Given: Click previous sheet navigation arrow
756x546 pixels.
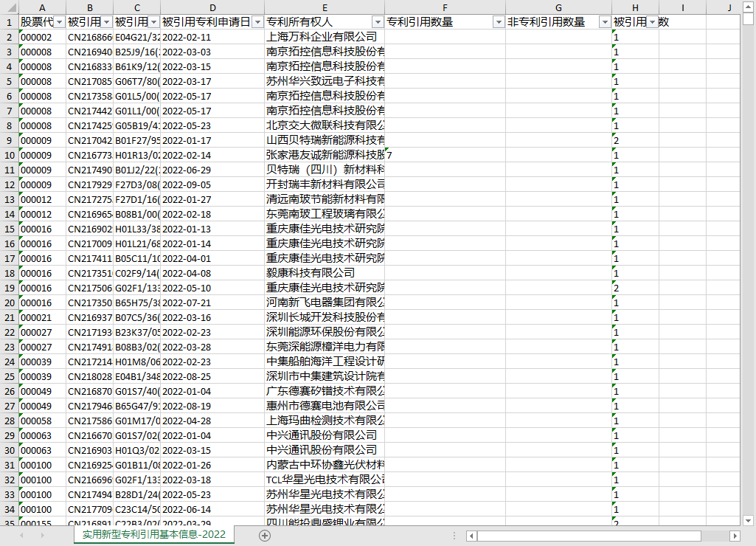Looking at the screenshot, I should [x=21, y=536].
